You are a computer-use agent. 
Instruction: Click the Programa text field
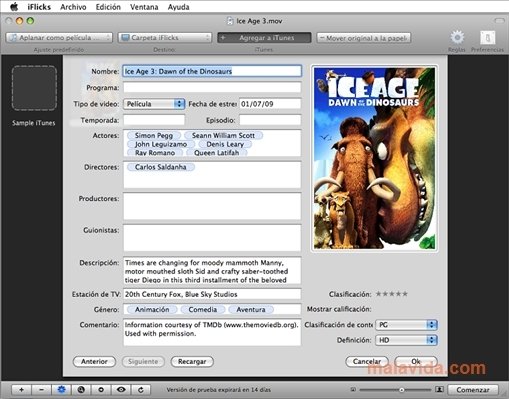[212, 88]
